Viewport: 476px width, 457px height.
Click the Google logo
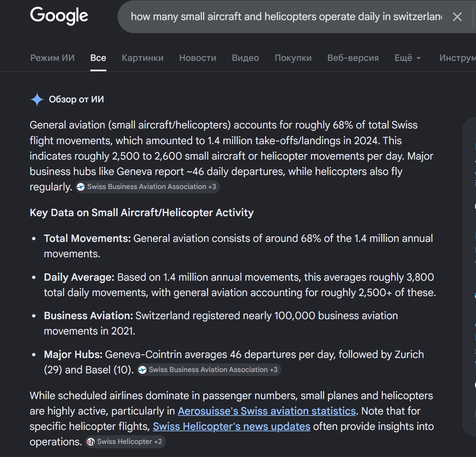point(59,16)
